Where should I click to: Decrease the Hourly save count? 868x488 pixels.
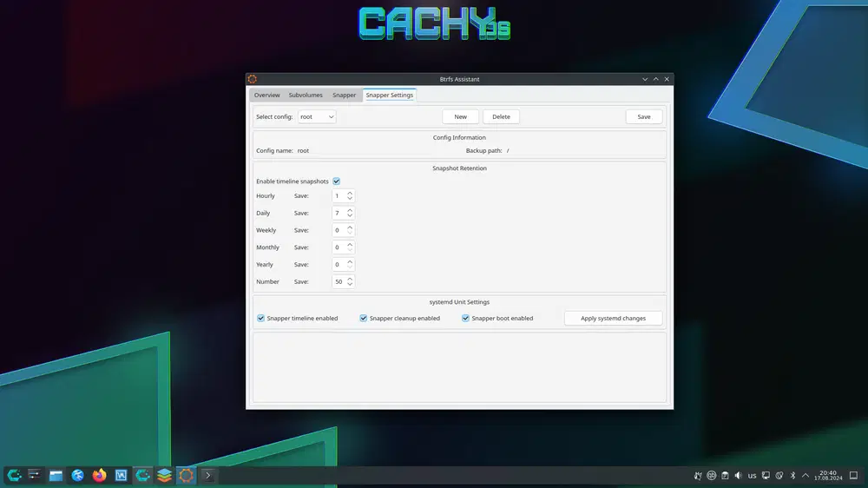click(350, 199)
